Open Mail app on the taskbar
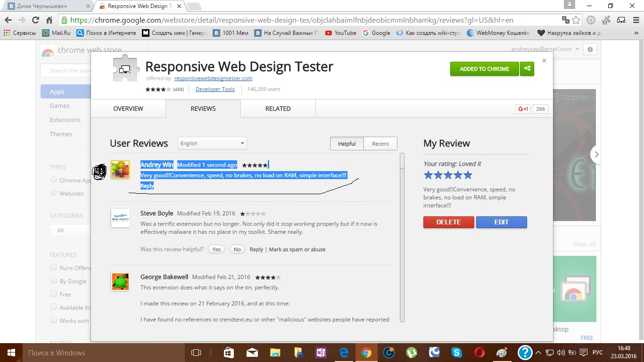The width and height of the screenshot is (644, 362). 252,353
